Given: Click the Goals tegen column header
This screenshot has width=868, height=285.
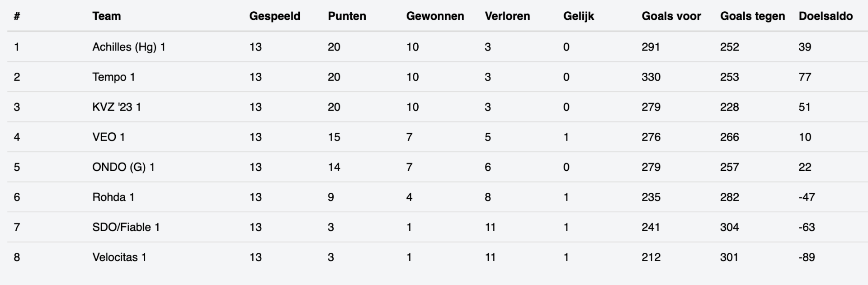Looking at the screenshot, I should pos(752,16).
